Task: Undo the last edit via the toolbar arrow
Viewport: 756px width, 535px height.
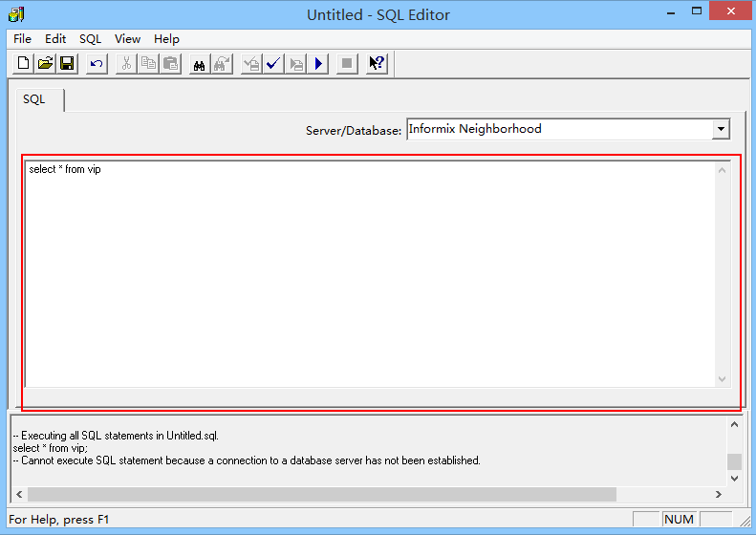Action: point(97,64)
